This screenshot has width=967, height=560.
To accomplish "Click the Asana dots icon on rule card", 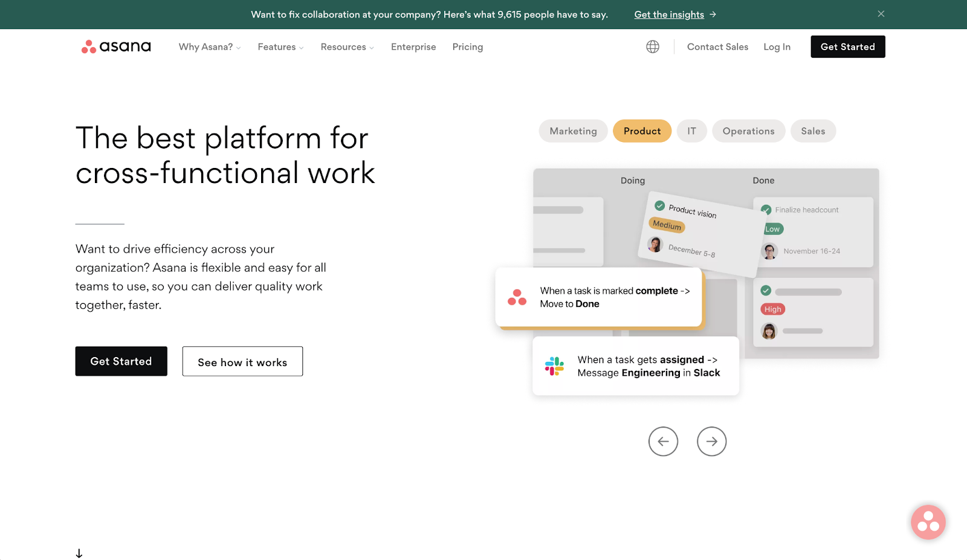I will tap(517, 297).
